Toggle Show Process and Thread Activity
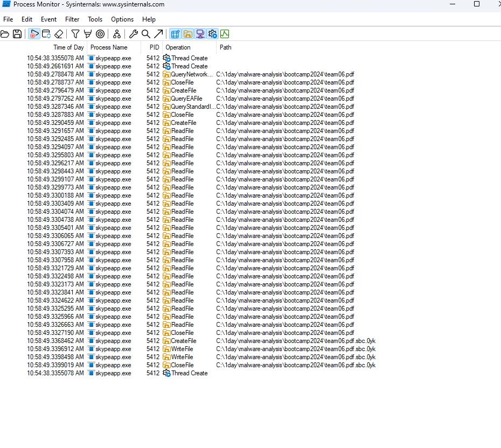This screenshot has width=501, height=448. (x=213, y=34)
